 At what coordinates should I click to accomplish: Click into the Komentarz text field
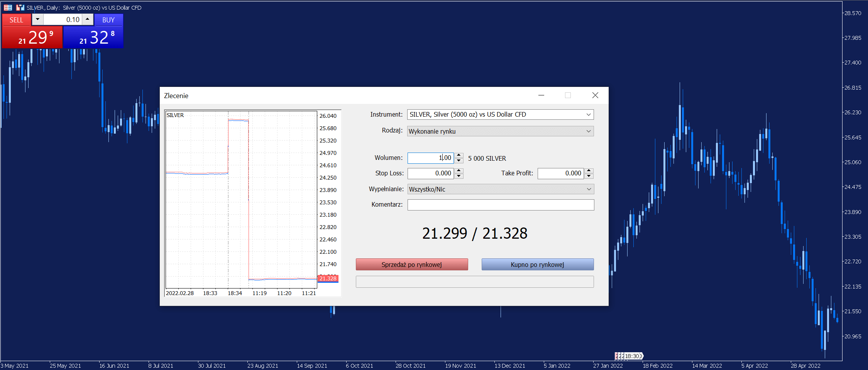(501, 205)
